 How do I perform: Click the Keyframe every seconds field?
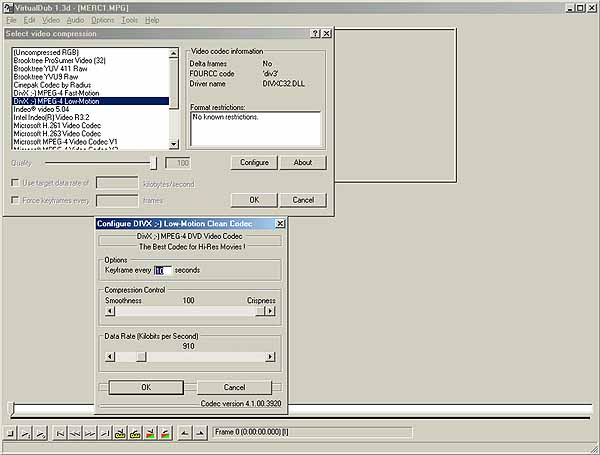point(163,270)
